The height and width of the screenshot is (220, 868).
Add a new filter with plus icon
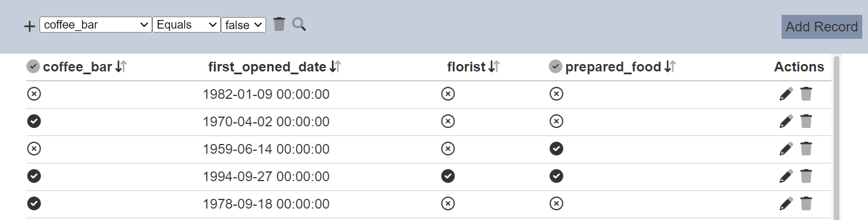click(x=29, y=26)
